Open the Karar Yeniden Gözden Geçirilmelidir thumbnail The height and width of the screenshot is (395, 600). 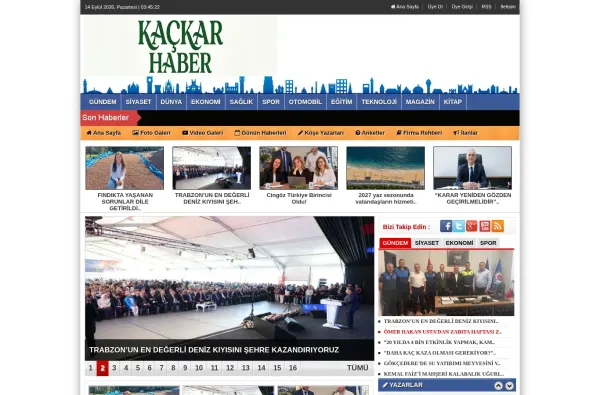[472, 168]
